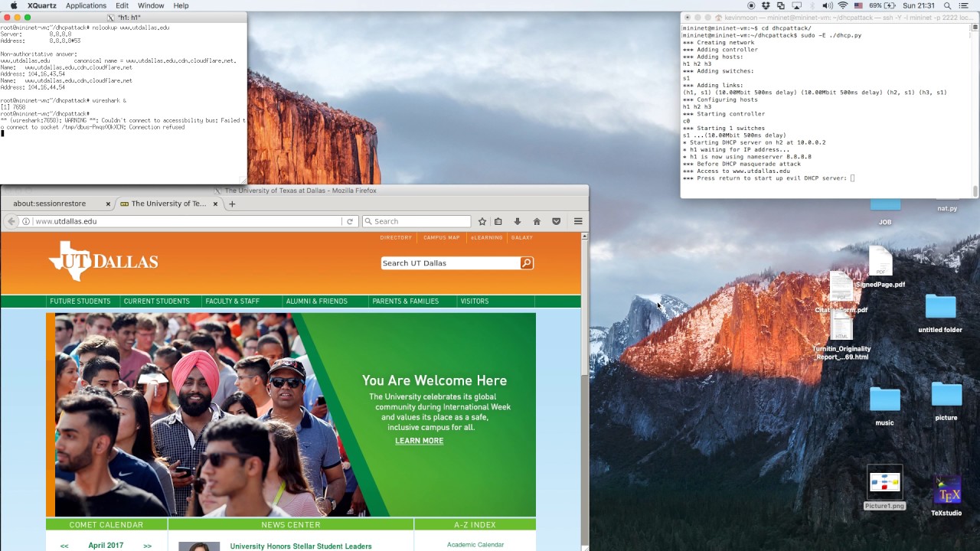Viewport: 980px width, 551px height.
Task: Open the Dropbox menu bar icon
Action: 766,5
